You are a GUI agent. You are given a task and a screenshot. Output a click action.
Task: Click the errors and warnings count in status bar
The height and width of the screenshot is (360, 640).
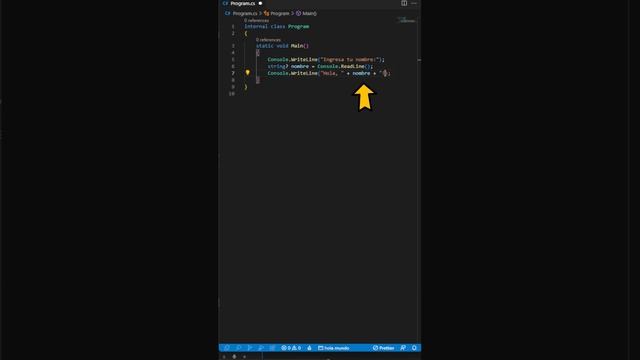(x=291, y=348)
